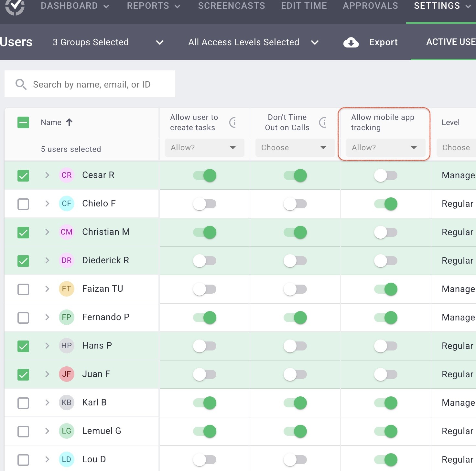Go to Screencasts
Screen dimensions: 476x471
[x=232, y=6]
